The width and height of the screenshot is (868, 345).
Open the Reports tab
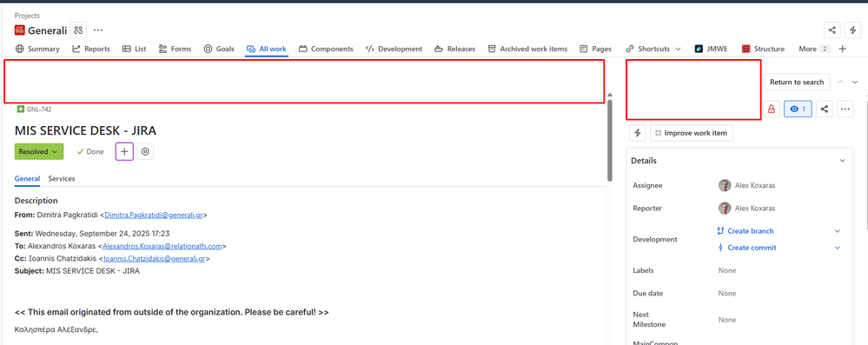[91, 49]
